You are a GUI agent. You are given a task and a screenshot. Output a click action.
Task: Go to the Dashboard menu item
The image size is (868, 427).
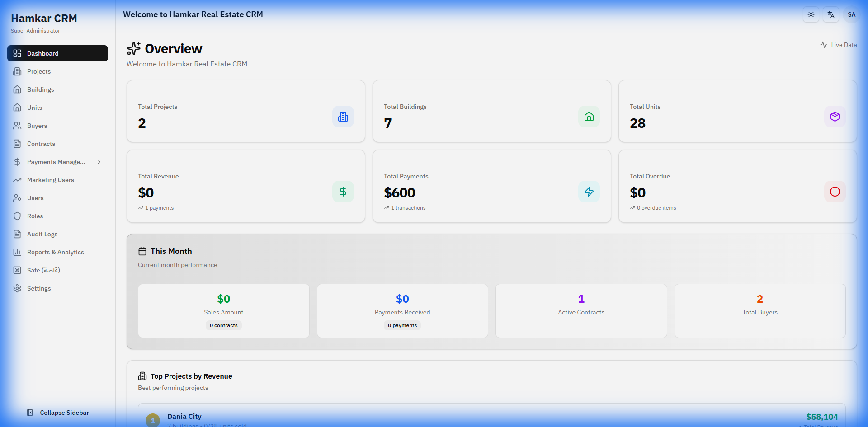(x=57, y=53)
